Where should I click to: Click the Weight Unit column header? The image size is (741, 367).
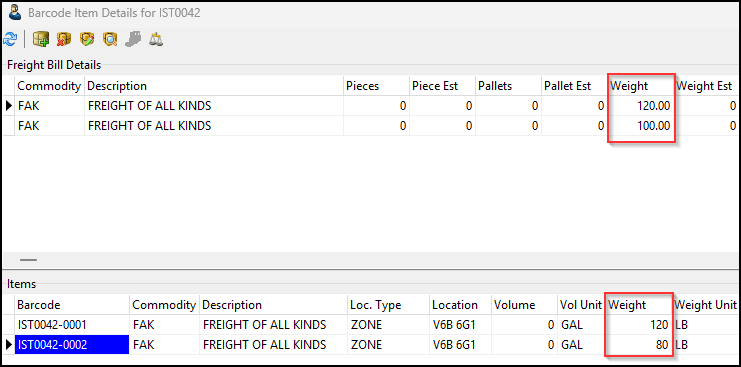(x=706, y=305)
